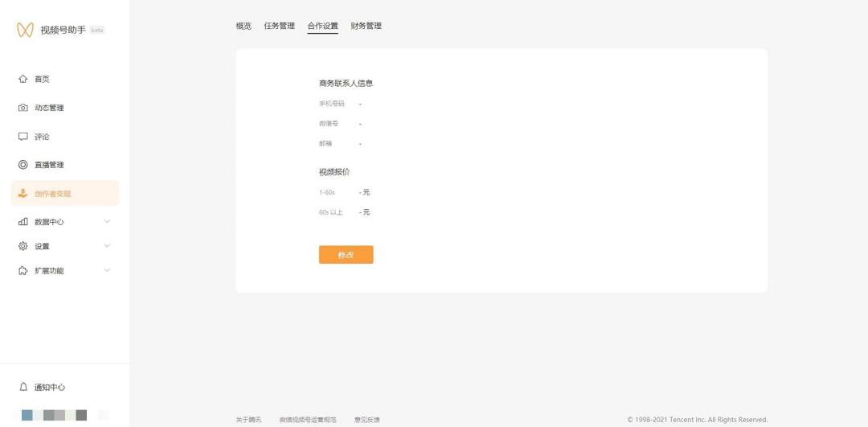Open the 意见反馈 footer link
This screenshot has width=868, height=427.
pyautogui.click(x=367, y=420)
